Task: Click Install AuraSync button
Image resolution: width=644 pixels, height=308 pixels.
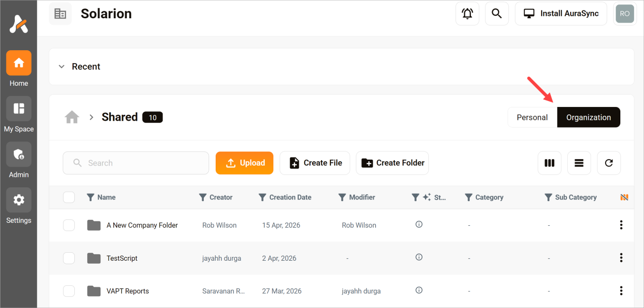Action: (x=561, y=14)
